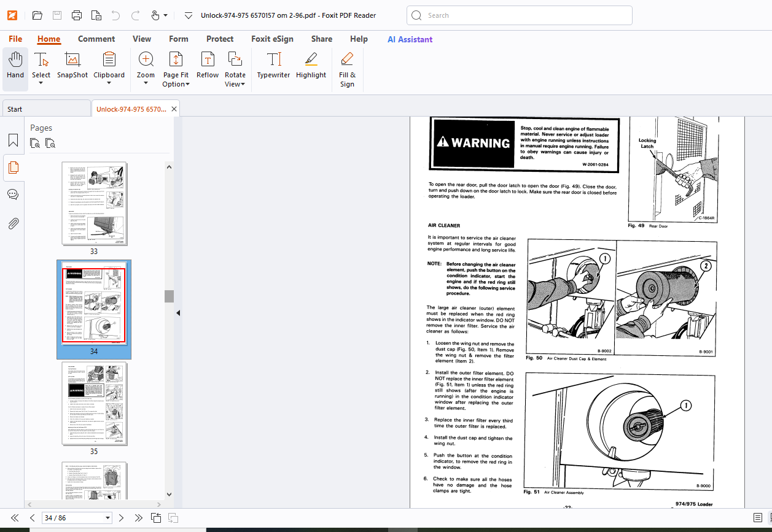Click the Pages panel title text
Viewport: 772px width, 532px height.
(41, 128)
